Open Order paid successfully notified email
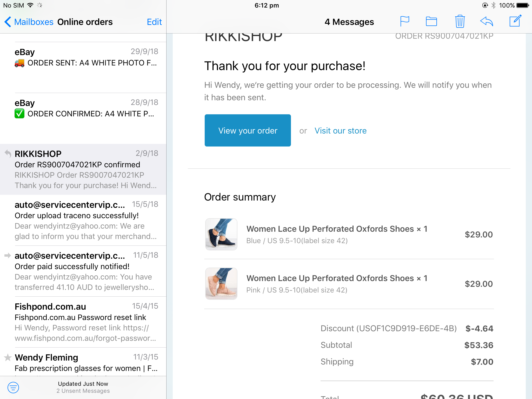The image size is (532, 399). [x=83, y=271]
